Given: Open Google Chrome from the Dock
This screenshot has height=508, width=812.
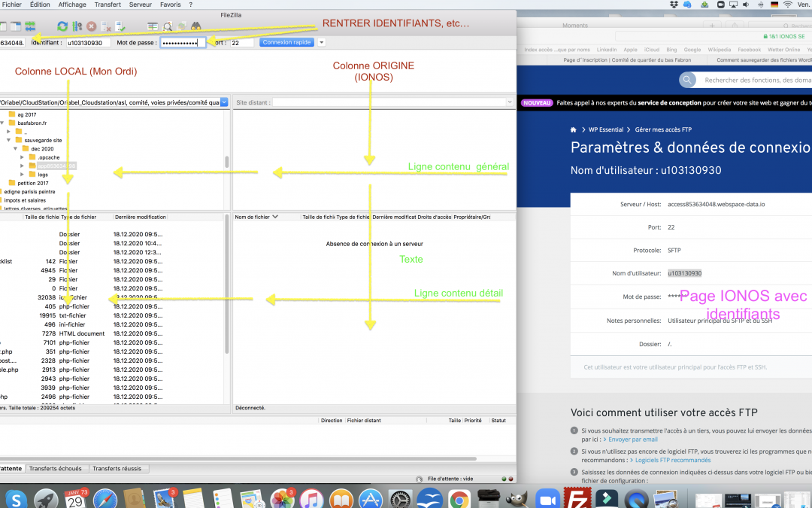Looking at the screenshot, I should (x=459, y=498).
